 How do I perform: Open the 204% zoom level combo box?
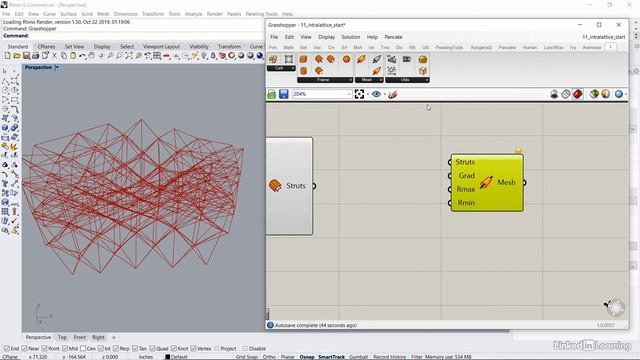(322, 94)
